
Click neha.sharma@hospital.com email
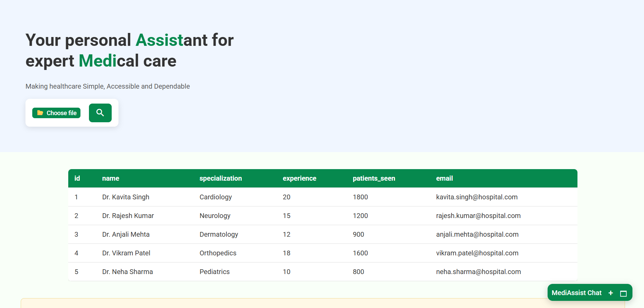pyautogui.click(x=478, y=272)
